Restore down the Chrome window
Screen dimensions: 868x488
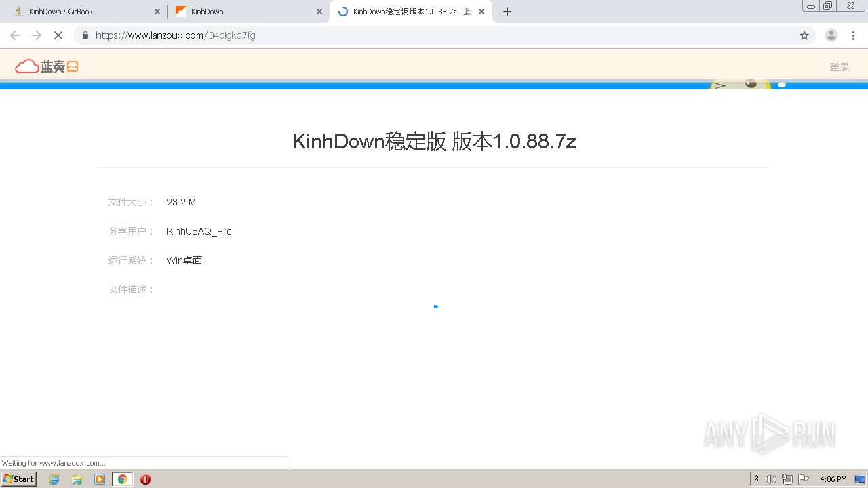point(828,5)
